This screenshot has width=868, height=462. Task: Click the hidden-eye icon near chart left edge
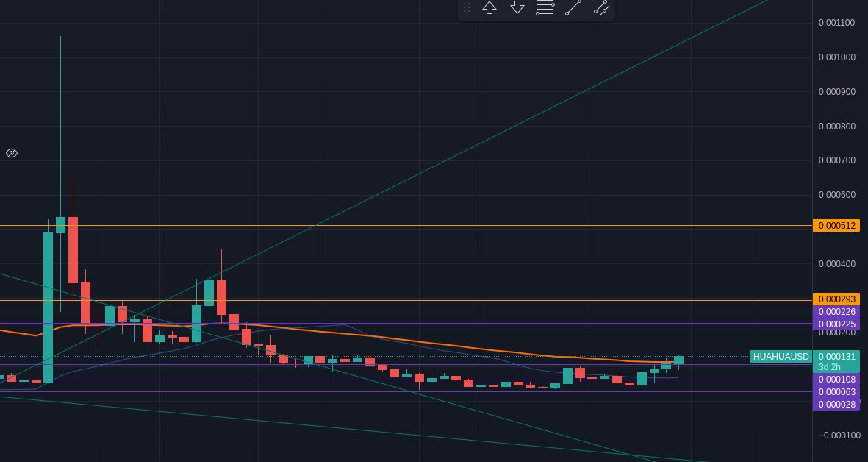(x=12, y=153)
